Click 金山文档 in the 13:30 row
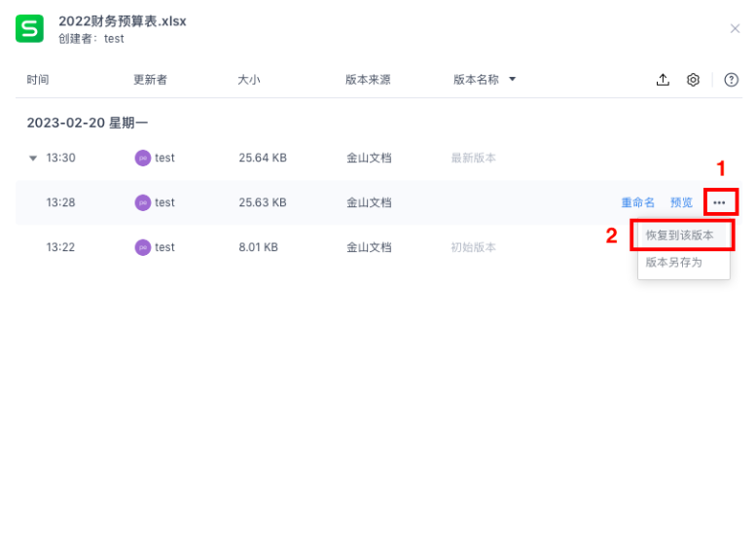 pos(369,158)
